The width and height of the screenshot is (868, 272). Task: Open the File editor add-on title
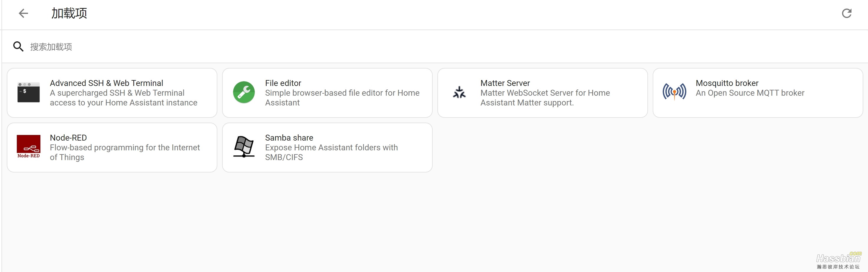click(283, 83)
